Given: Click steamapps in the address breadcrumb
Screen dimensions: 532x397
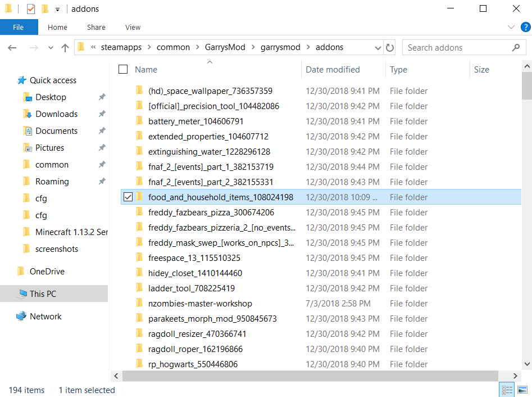Looking at the screenshot, I should pos(121,47).
